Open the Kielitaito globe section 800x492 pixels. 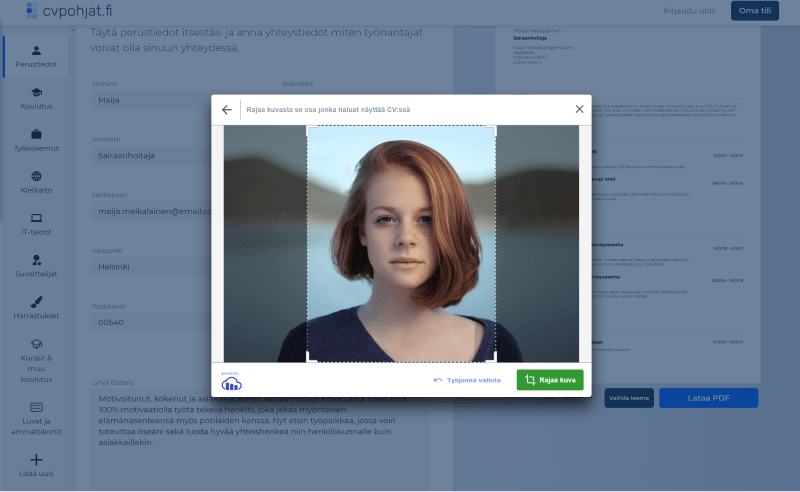point(36,182)
